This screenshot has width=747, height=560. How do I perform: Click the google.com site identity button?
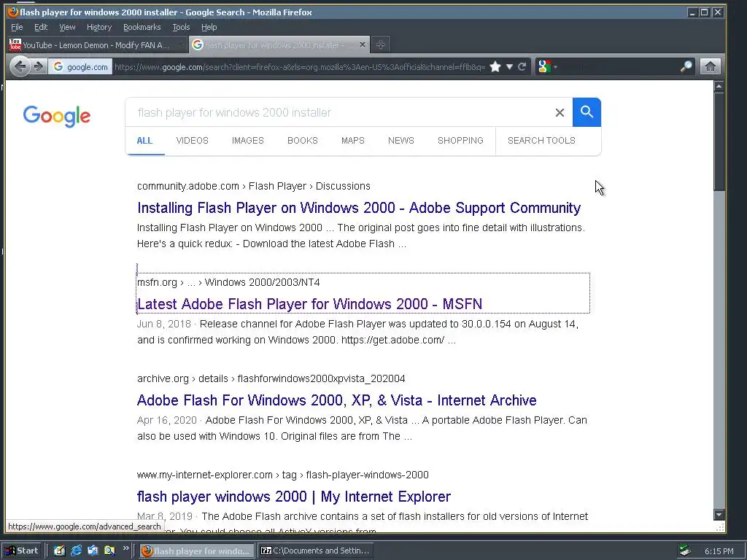(x=80, y=66)
